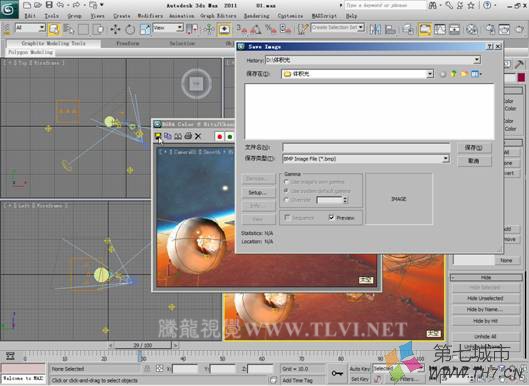This screenshot has height=386, width=529.
Task: Toggle Window/Crossing selection mode
Action: (98, 29)
